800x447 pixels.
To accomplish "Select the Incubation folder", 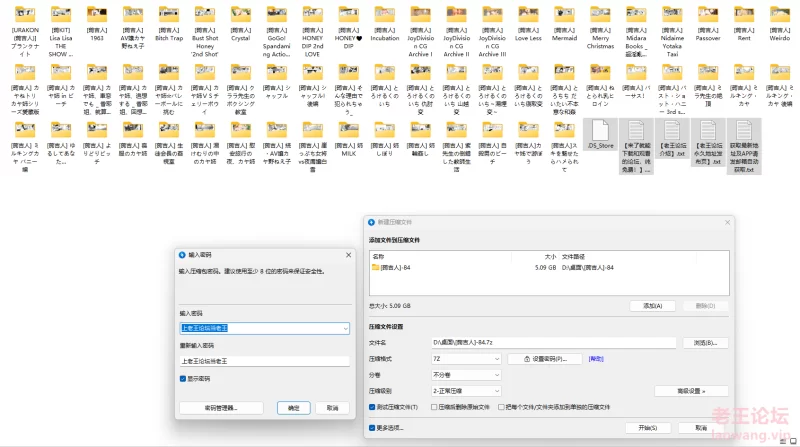I will point(385,24).
